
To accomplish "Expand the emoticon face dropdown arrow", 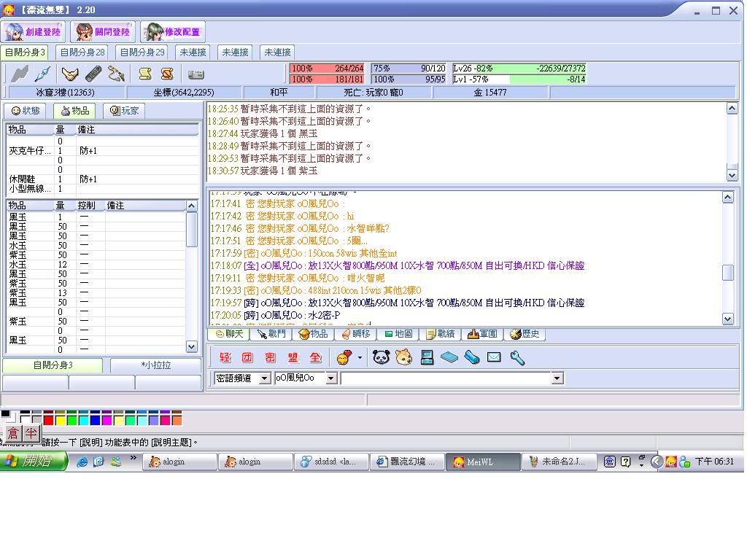I will pos(360,357).
